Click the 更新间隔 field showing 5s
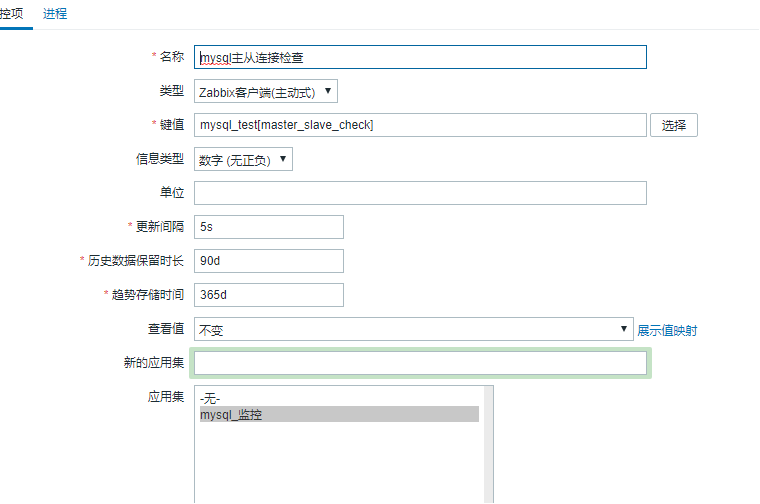760x504 pixels. click(269, 227)
